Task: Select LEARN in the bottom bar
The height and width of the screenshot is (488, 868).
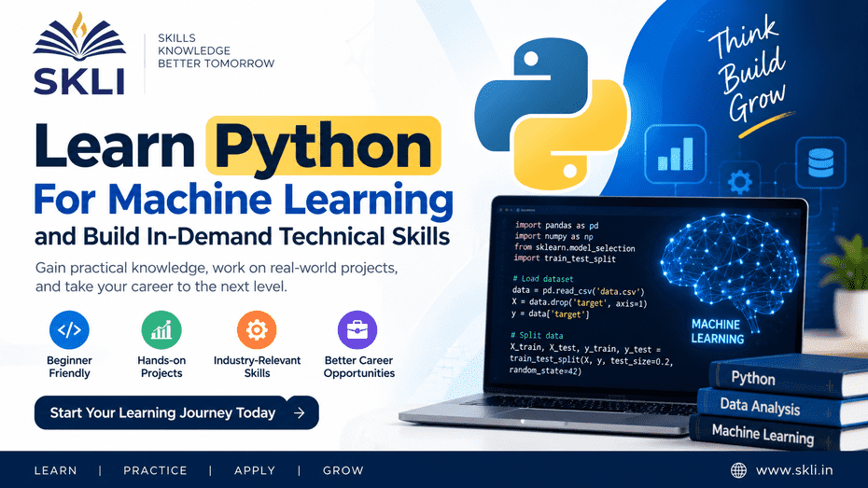Action: (55, 471)
